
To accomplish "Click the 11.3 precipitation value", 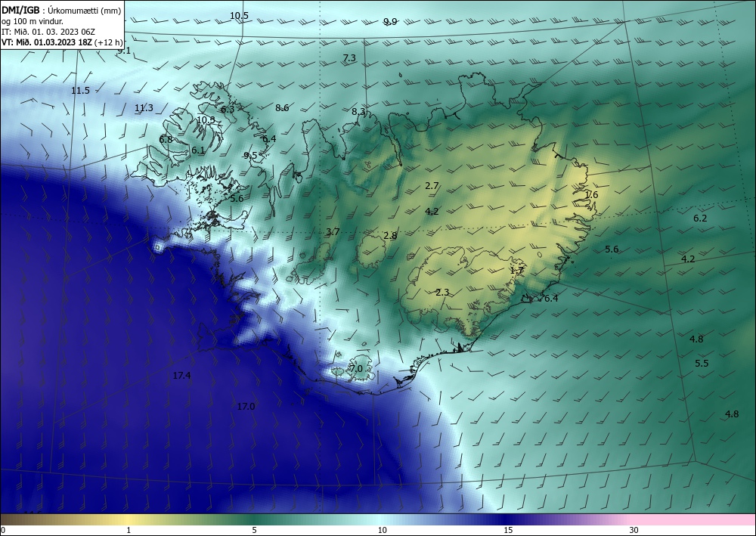I will pyautogui.click(x=144, y=107).
